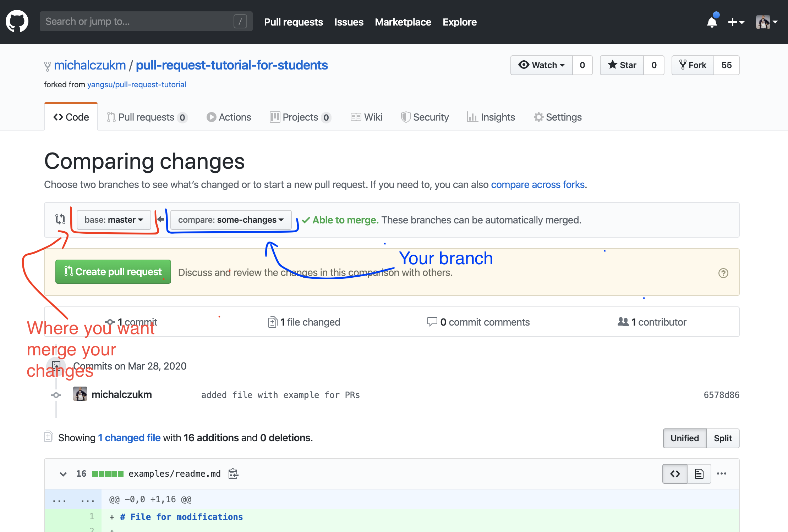Switch to the Wiki tab
This screenshot has height=532, width=788.
tap(366, 117)
